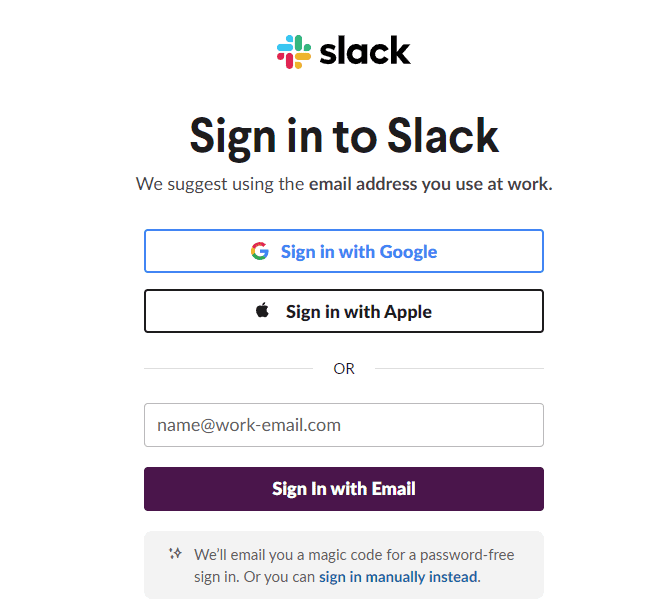The image size is (671, 616).
Task: Click the divider line left of OR
Action: point(228,369)
